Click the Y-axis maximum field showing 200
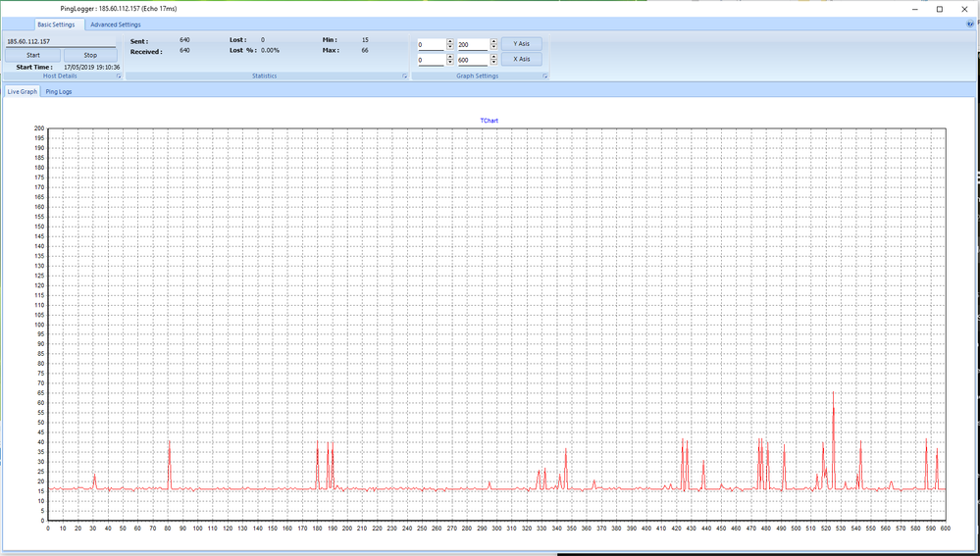Screen dimensions: 980x556 pos(471,44)
